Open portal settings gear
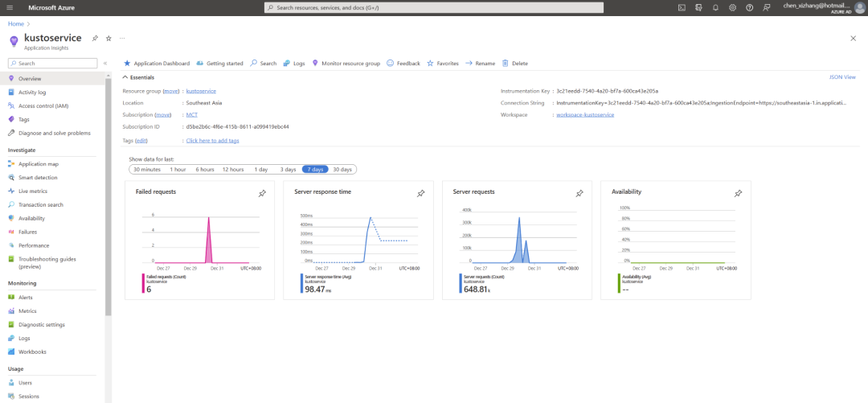This screenshot has height=403, width=868. point(732,8)
